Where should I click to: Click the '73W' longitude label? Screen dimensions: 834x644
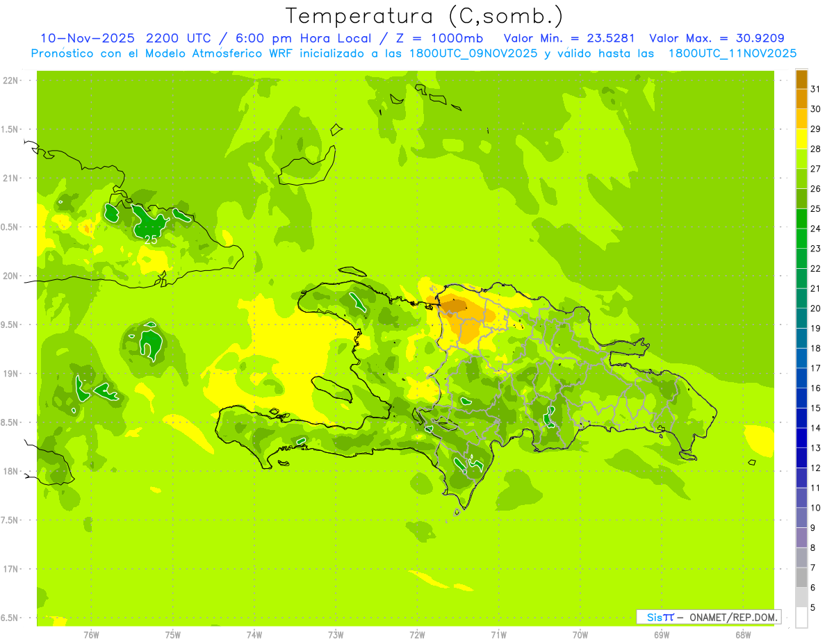point(336,635)
